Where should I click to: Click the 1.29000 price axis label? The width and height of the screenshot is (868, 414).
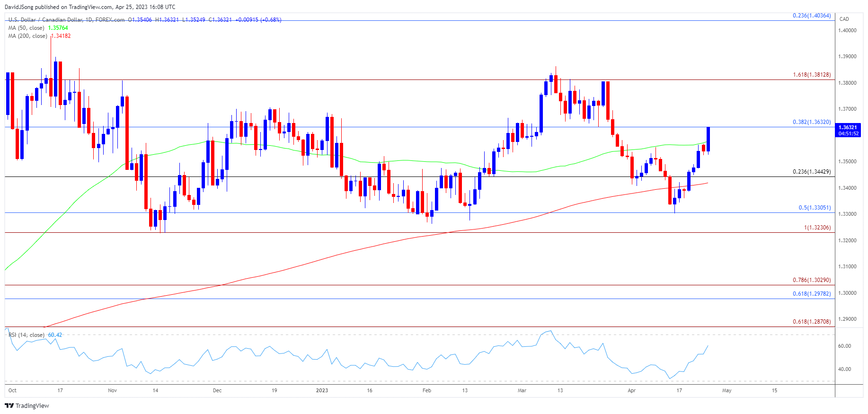[x=847, y=319]
